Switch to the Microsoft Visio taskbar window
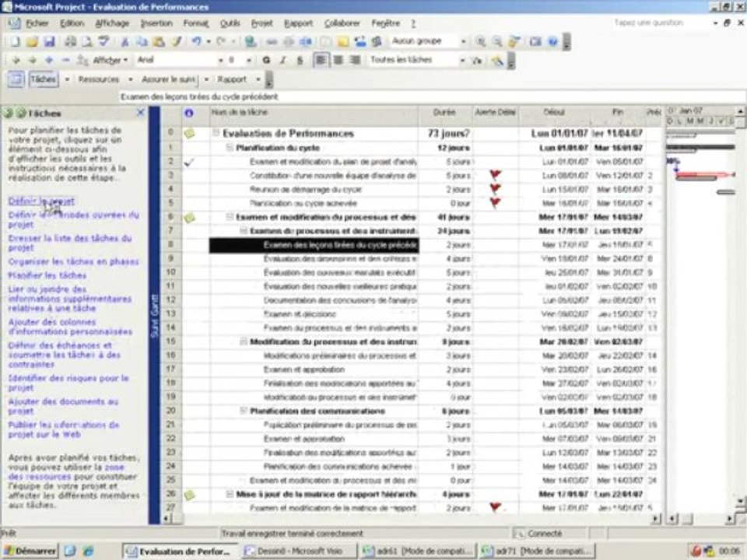This screenshot has height=560, width=747. [x=299, y=551]
